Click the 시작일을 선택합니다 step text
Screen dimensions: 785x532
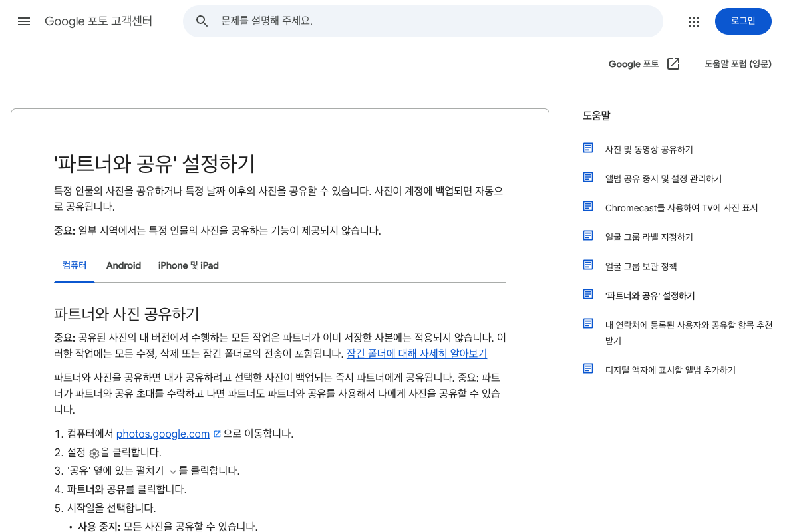pos(111,508)
